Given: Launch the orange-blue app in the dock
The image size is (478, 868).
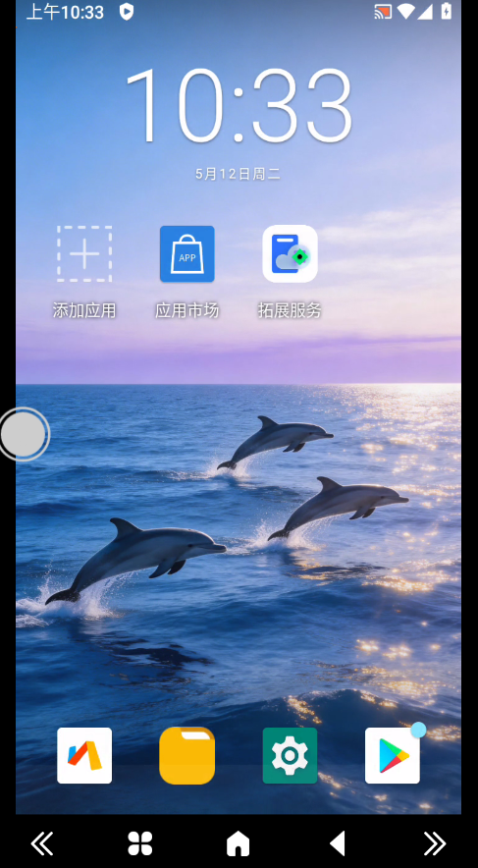Looking at the screenshot, I should point(84,756).
